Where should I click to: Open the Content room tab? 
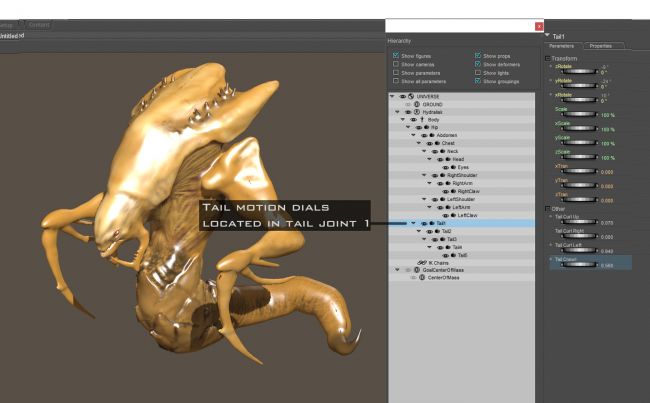(x=39, y=24)
